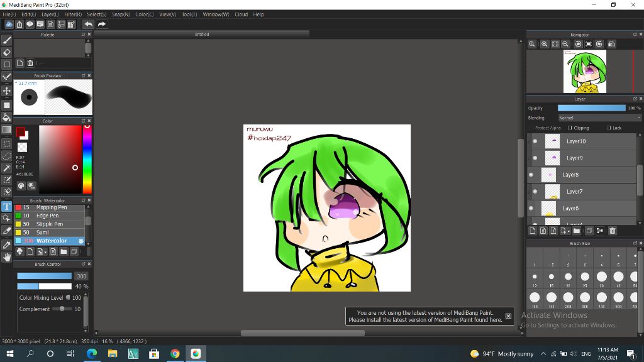Delete the layer with the trash icon

click(613, 231)
